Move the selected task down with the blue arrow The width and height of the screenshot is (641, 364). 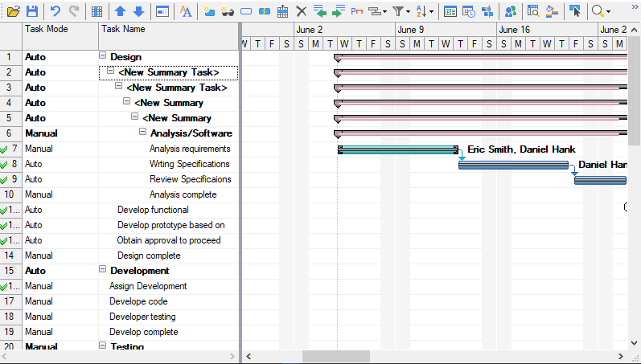point(138,11)
